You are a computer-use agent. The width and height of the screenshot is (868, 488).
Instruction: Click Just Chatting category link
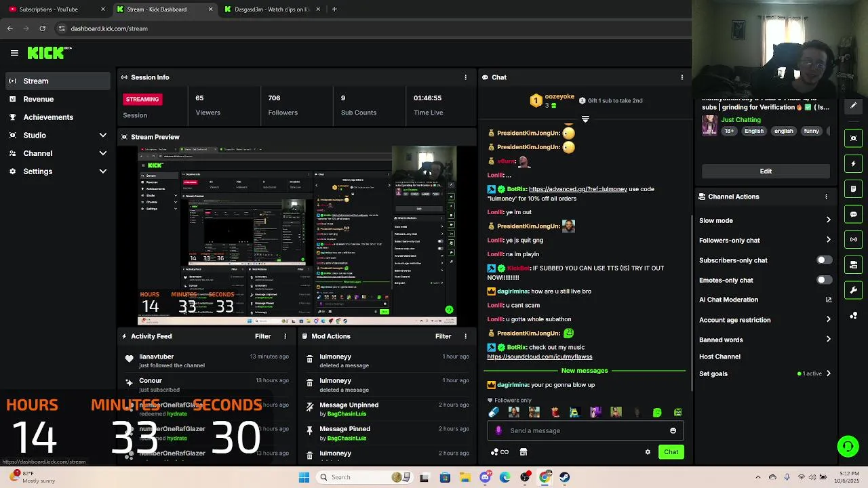pyautogui.click(x=741, y=120)
